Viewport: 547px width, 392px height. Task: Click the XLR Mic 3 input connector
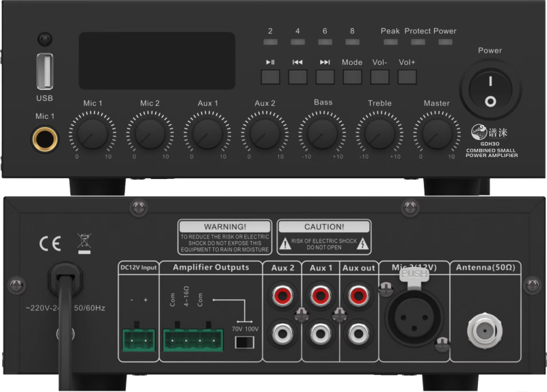pos(413,316)
